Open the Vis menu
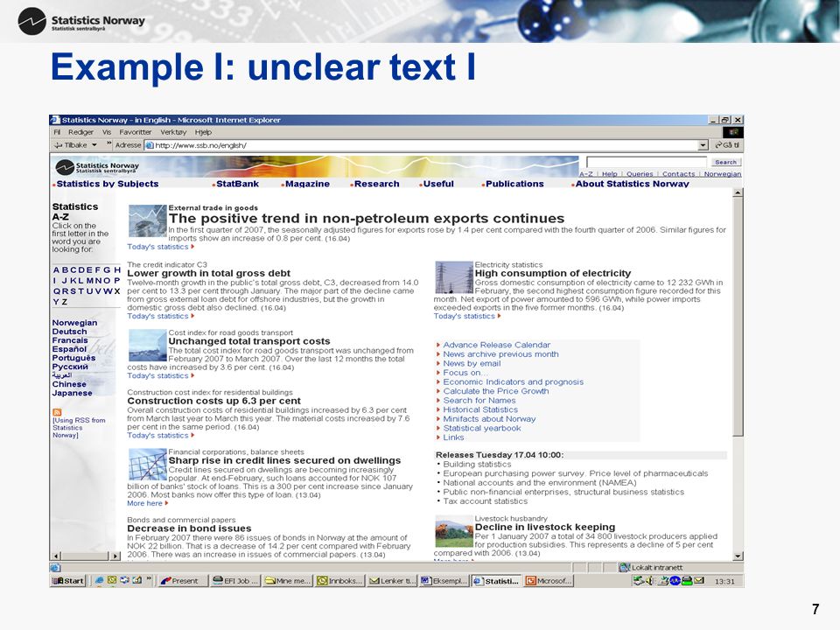The width and height of the screenshot is (840, 630). click(107, 132)
